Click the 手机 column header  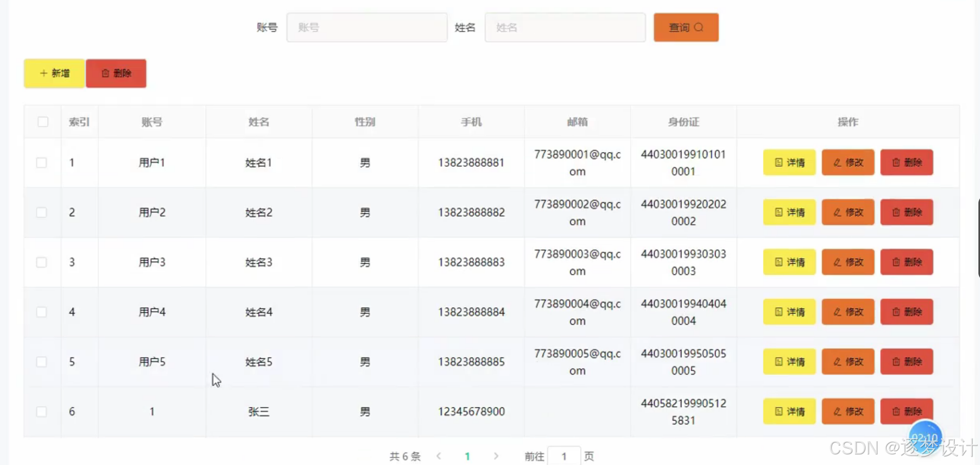coord(472,122)
